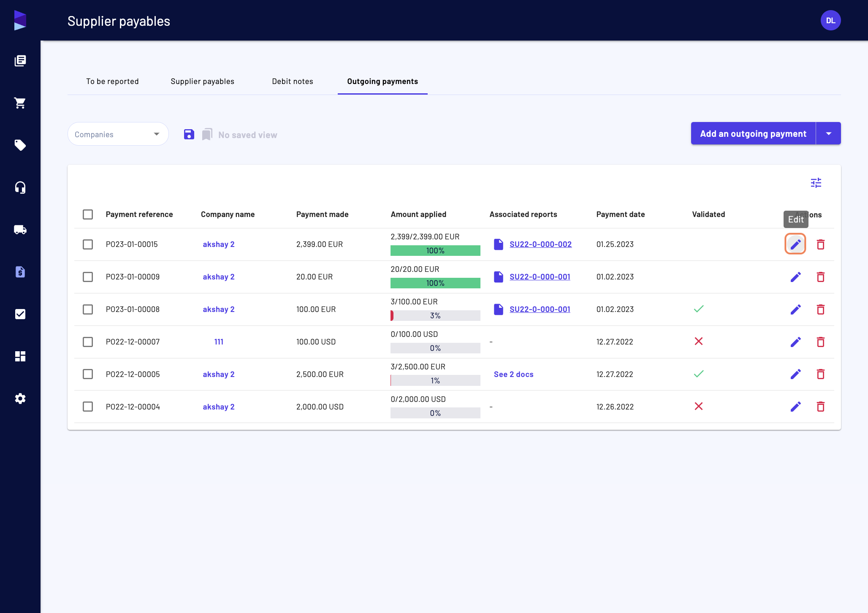This screenshot has width=868, height=613.
Task: Select the Outgoing payments tab
Action: [x=382, y=81]
